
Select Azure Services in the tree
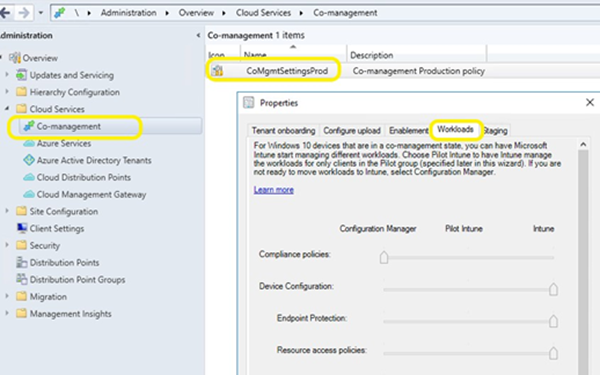(64, 143)
